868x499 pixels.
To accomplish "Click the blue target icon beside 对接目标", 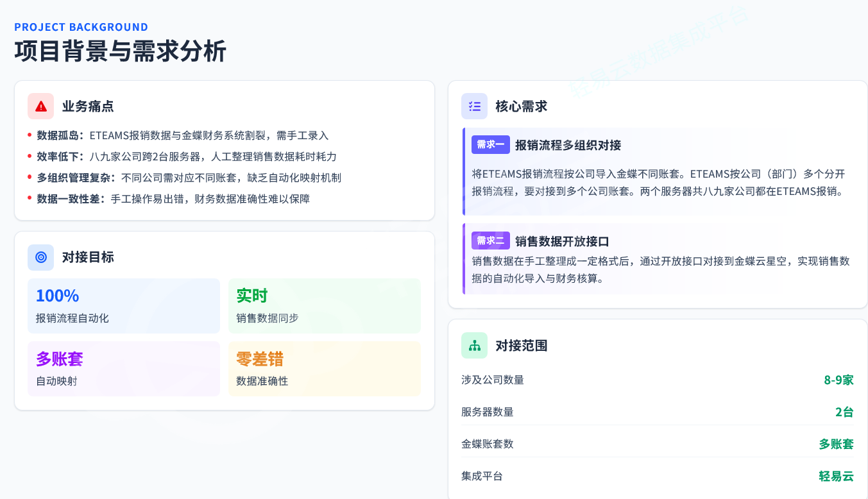I will point(41,257).
